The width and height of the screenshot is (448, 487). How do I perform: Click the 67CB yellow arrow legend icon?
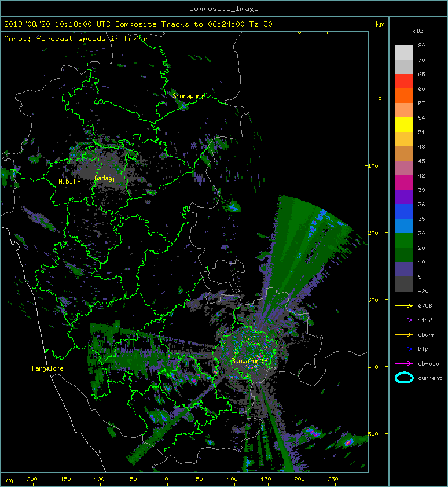pos(404,305)
